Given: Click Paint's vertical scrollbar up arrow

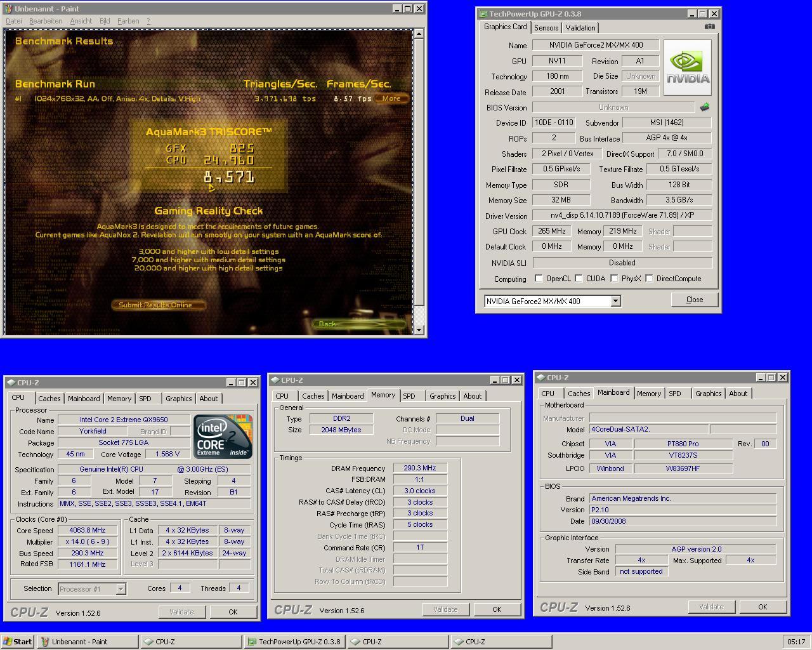Looking at the screenshot, I should 419,34.
